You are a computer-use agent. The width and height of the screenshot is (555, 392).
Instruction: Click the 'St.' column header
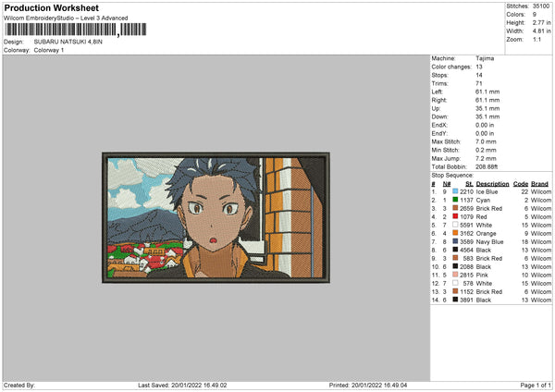[x=469, y=184]
